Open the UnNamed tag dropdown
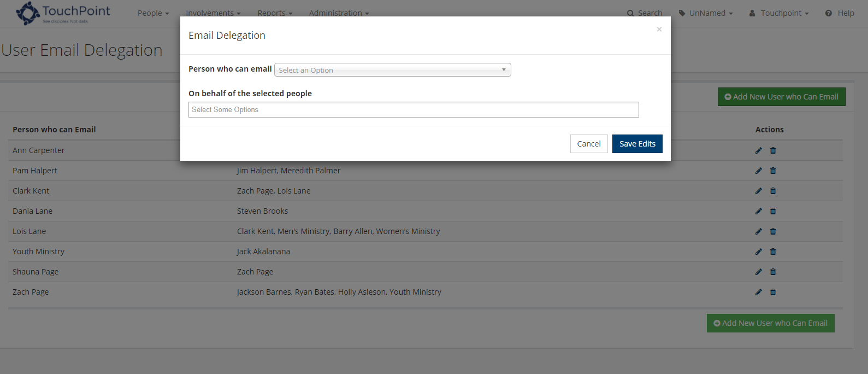868x374 pixels. click(706, 13)
